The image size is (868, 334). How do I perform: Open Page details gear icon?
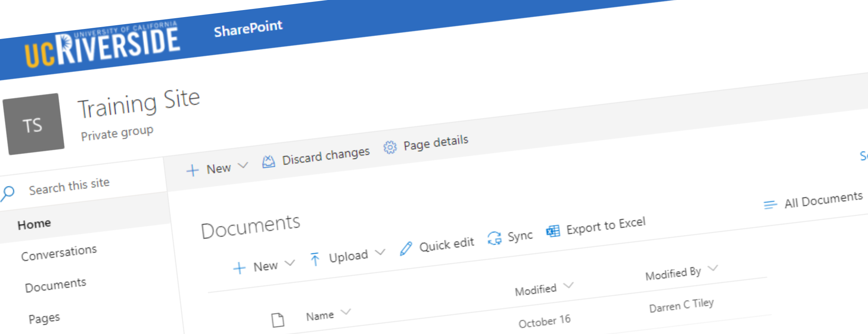point(390,147)
